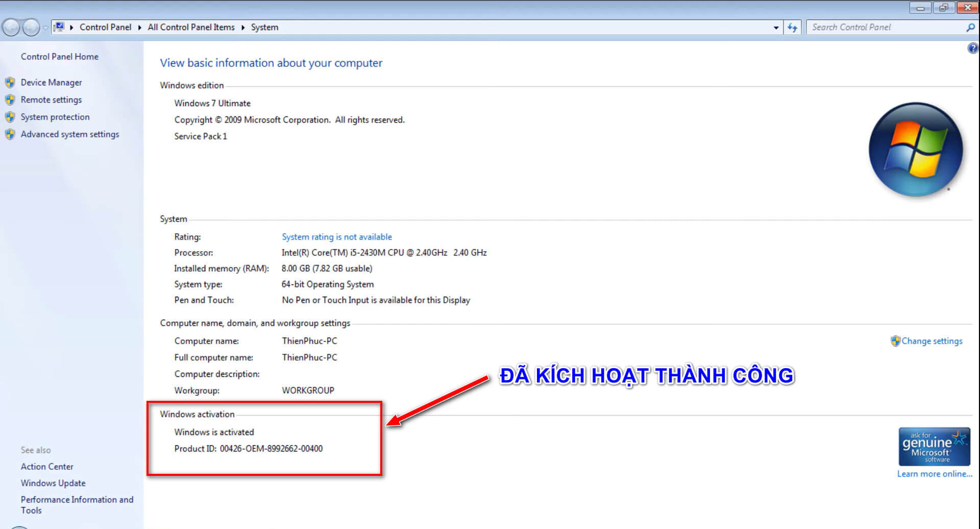Open Learn more online link

tap(935, 474)
